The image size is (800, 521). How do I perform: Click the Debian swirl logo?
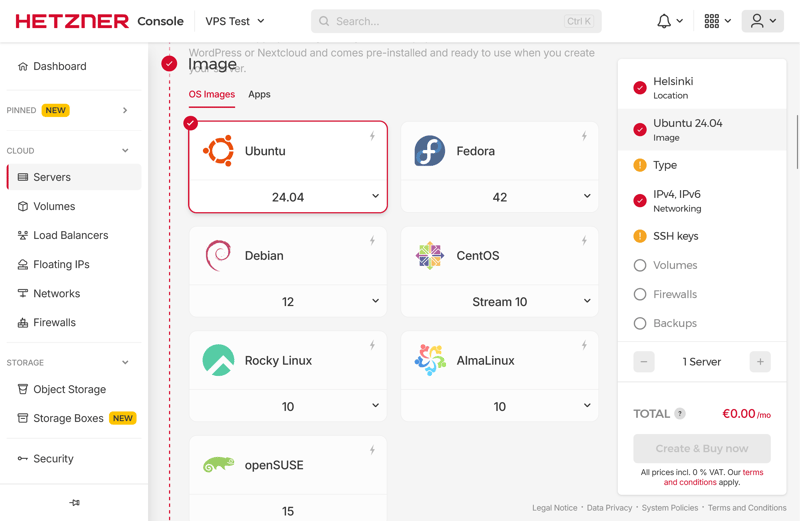pos(218,256)
